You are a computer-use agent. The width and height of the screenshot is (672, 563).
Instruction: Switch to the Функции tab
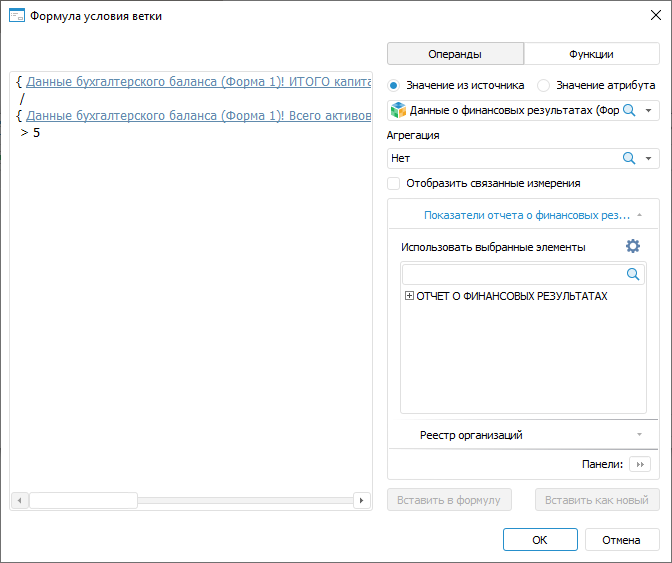coord(591,54)
